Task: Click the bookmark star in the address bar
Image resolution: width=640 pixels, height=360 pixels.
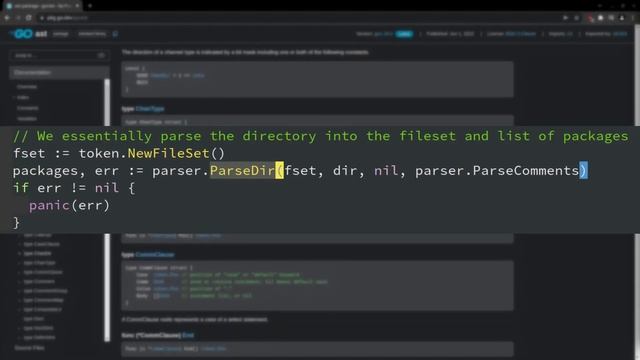Action: click(576, 18)
